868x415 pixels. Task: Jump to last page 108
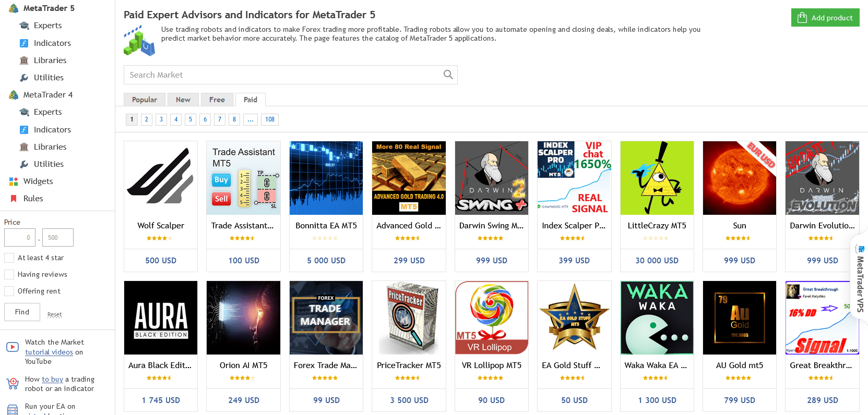270,119
